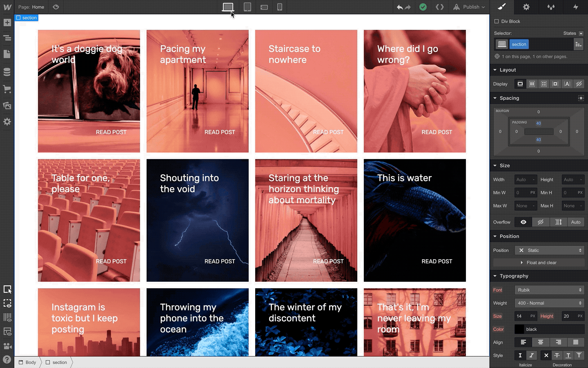The image size is (588, 368).
Task: Check the green save status icon
Action: click(x=423, y=7)
